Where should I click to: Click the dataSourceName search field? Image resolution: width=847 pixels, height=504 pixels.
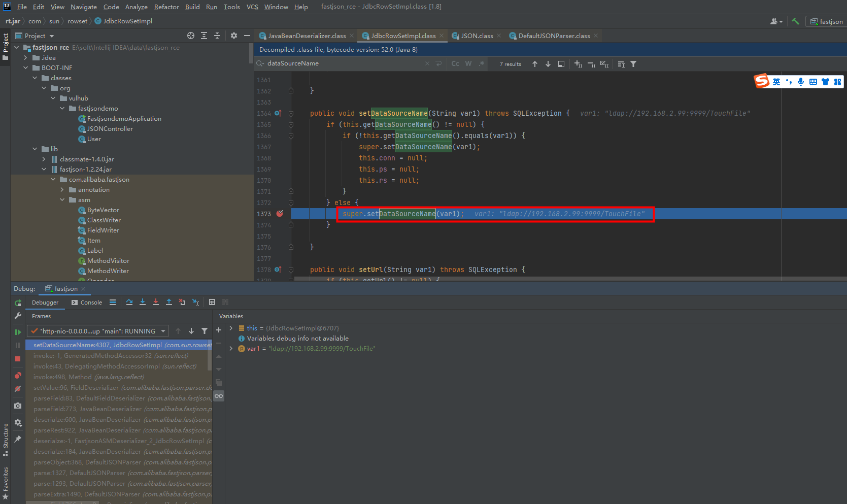345,63
